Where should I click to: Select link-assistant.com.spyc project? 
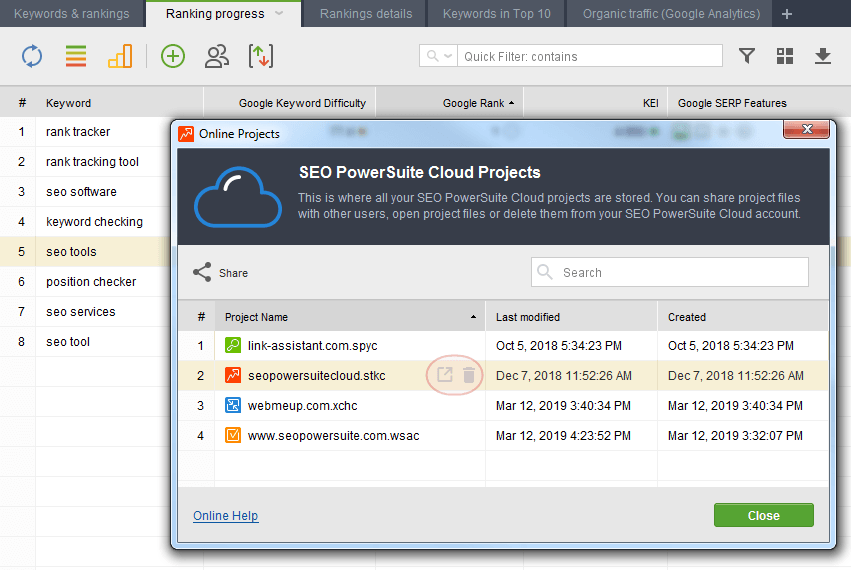click(312, 346)
